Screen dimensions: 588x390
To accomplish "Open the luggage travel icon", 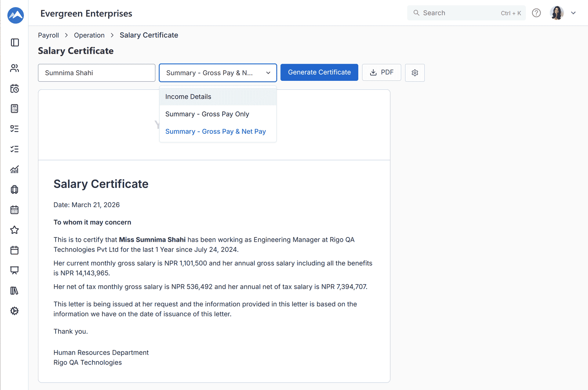I will click(15, 190).
